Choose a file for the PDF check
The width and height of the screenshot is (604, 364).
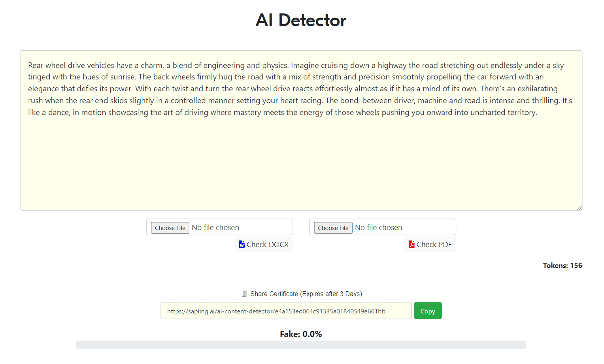tap(333, 228)
